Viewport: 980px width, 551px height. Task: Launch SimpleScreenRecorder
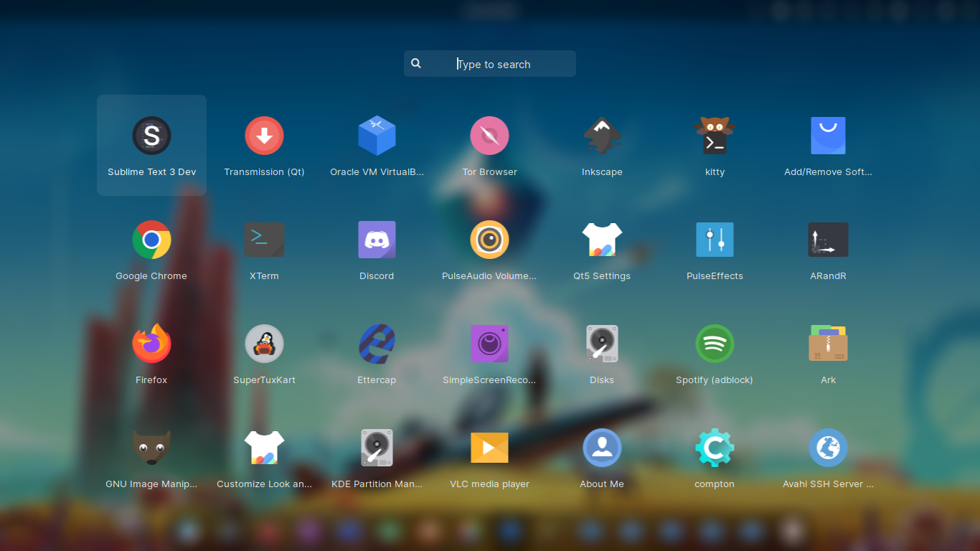(489, 344)
